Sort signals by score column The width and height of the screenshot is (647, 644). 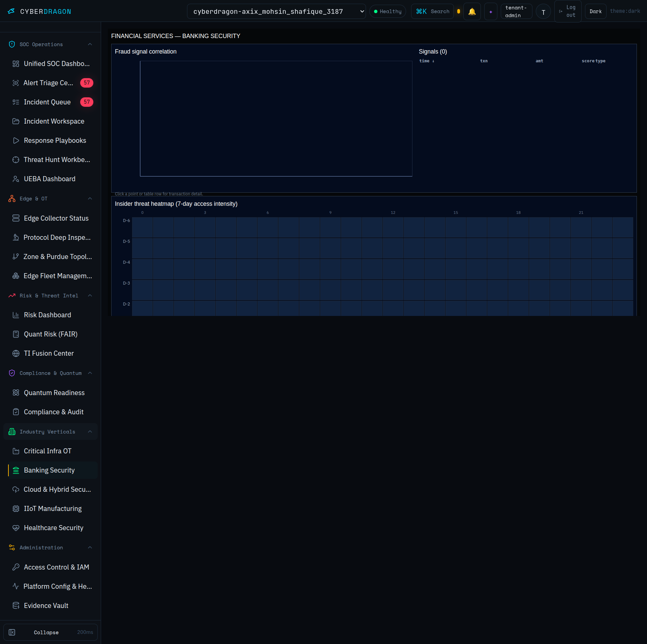(x=588, y=61)
